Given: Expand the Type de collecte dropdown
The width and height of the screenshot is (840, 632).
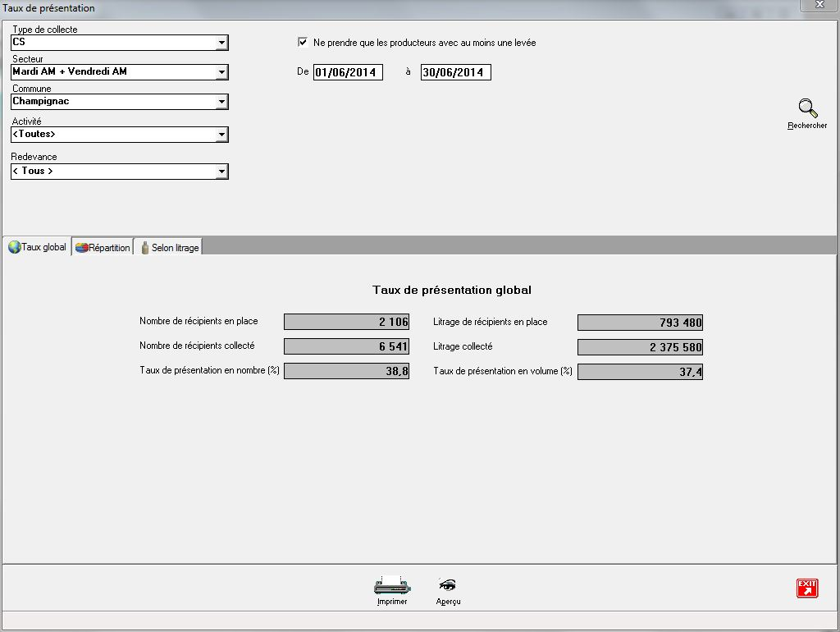Looking at the screenshot, I should coord(221,43).
